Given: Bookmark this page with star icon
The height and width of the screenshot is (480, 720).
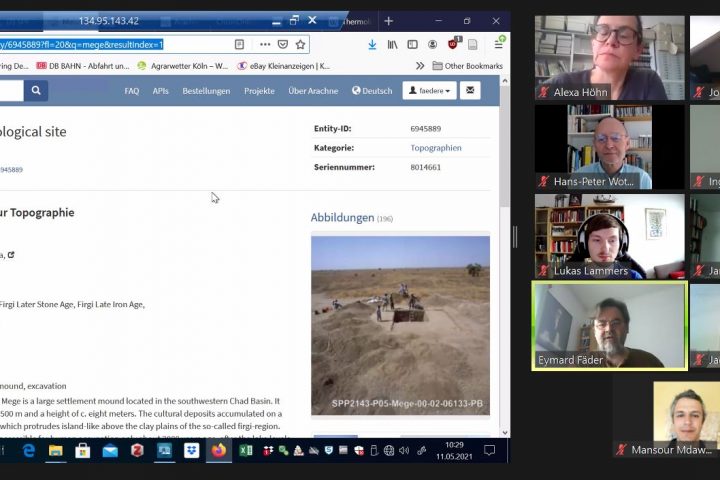Looking at the screenshot, I should [300, 44].
